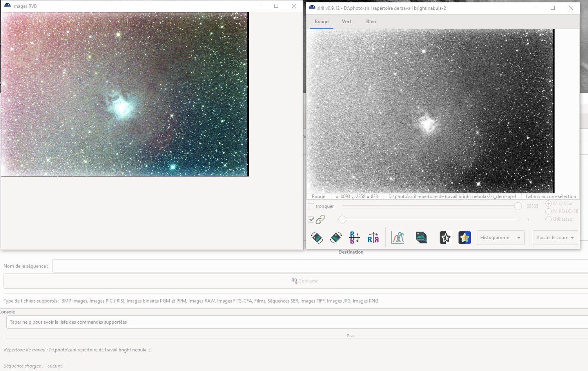Switch to the Bleu channel tab
This screenshot has width=588, height=371.
click(371, 22)
